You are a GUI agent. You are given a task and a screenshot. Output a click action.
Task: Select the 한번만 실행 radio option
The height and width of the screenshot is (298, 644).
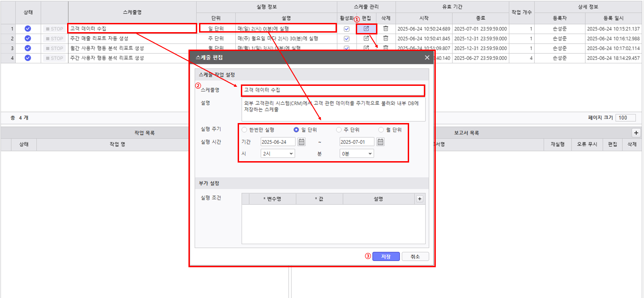(x=244, y=130)
